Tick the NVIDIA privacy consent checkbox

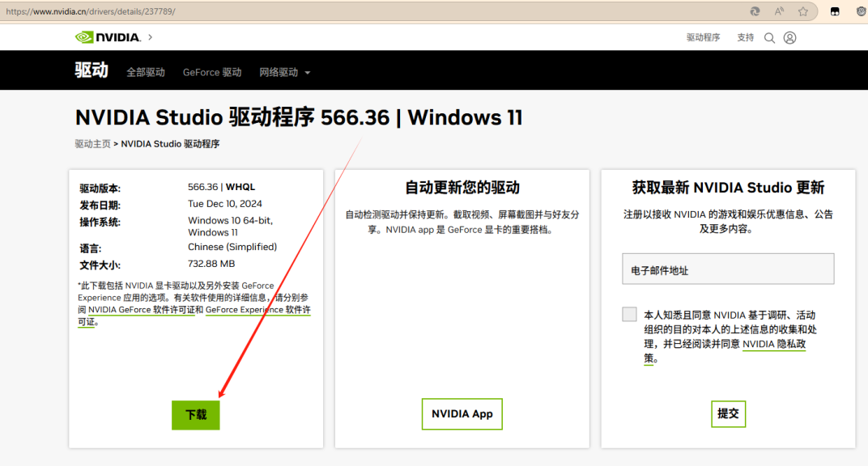(629, 315)
